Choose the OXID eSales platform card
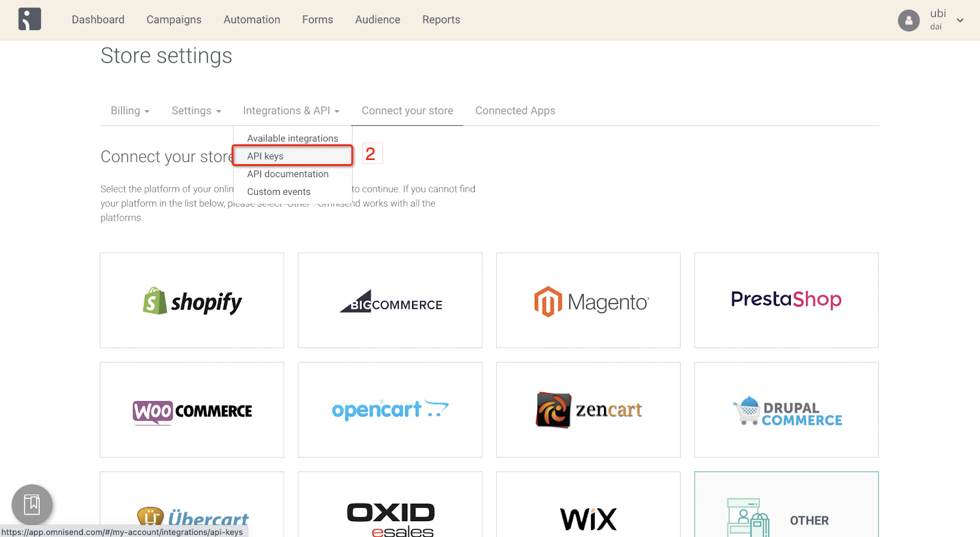980x537 pixels. (x=390, y=505)
